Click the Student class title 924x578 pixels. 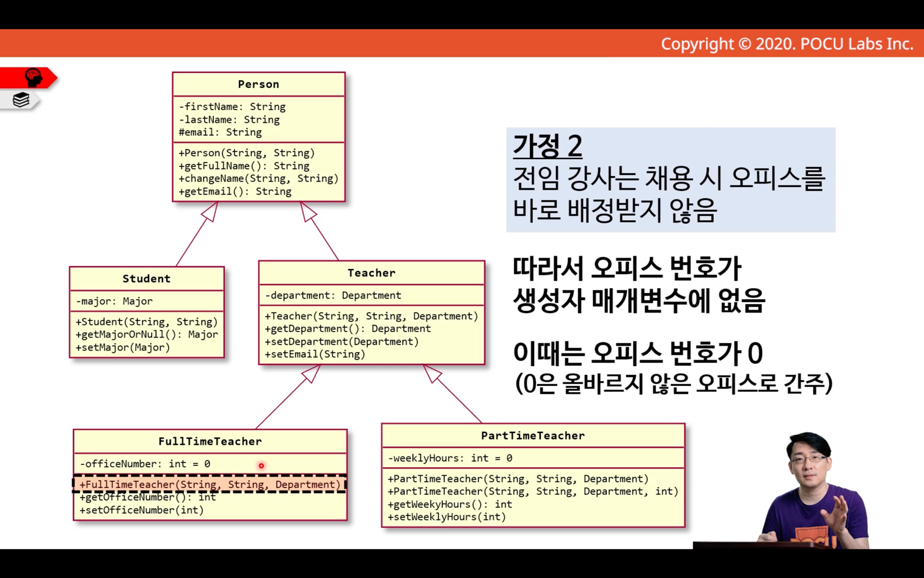click(x=147, y=279)
